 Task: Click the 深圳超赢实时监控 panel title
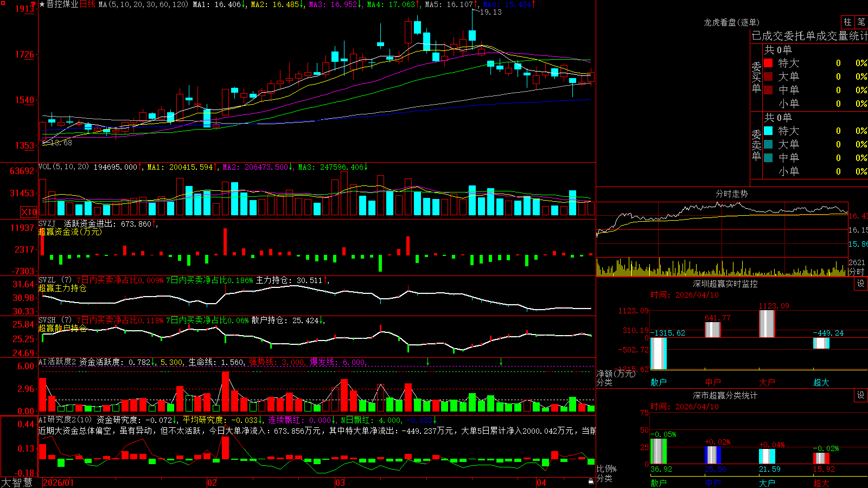point(725,284)
